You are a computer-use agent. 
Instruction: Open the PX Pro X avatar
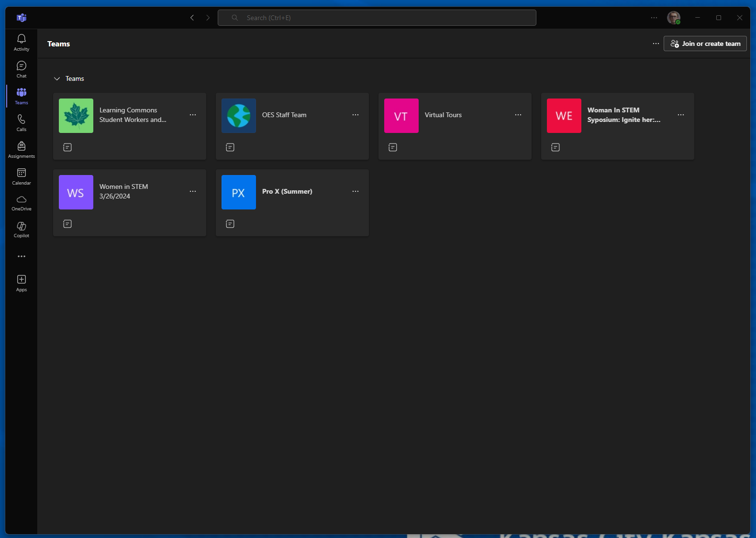[x=239, y=192]
